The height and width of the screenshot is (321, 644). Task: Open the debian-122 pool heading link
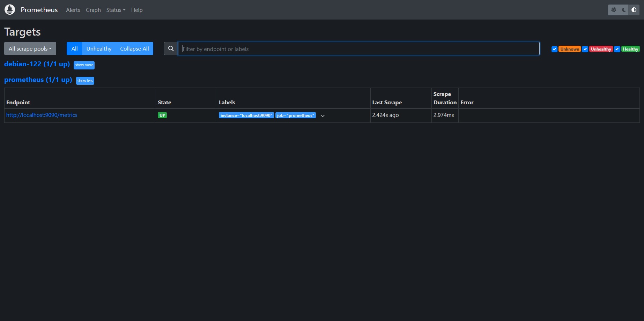[x=37, y=64]
